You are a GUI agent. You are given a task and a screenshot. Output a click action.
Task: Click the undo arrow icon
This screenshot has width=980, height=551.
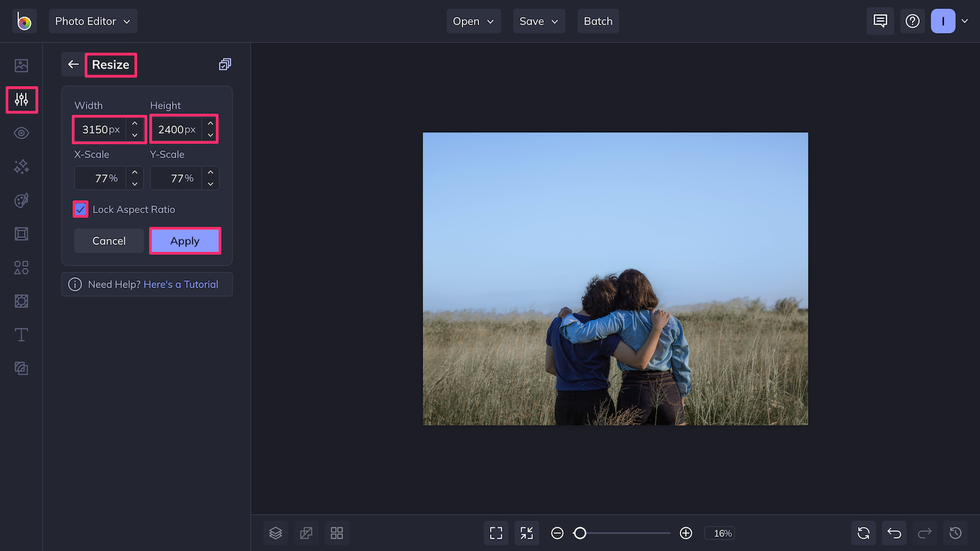click(894, 533)
